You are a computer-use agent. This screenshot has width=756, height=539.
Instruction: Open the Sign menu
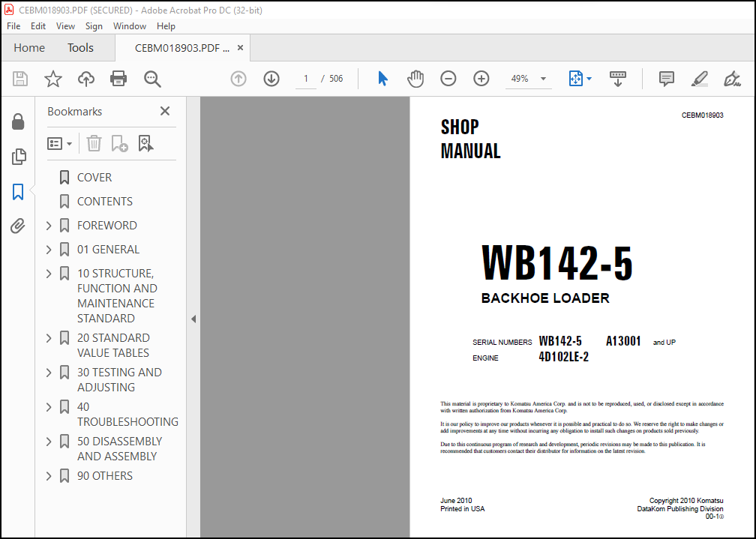point(94,26)
